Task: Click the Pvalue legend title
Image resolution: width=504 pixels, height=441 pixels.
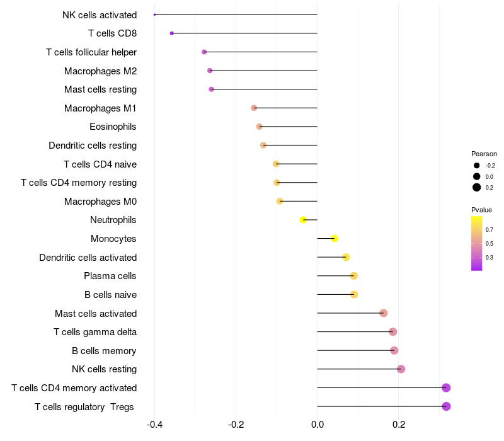Action: [x=481, y=210]
